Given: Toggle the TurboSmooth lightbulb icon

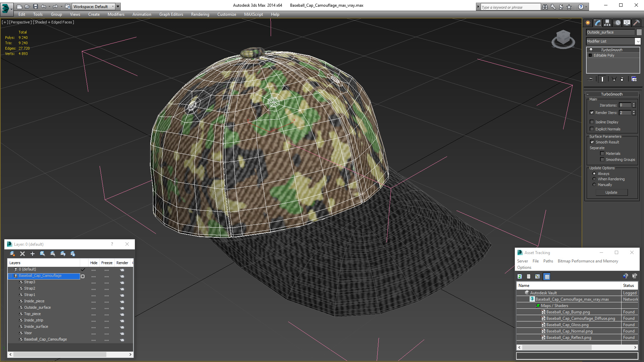Looking at the screenshot, I should pyautogui.click(x=591, y=50).
